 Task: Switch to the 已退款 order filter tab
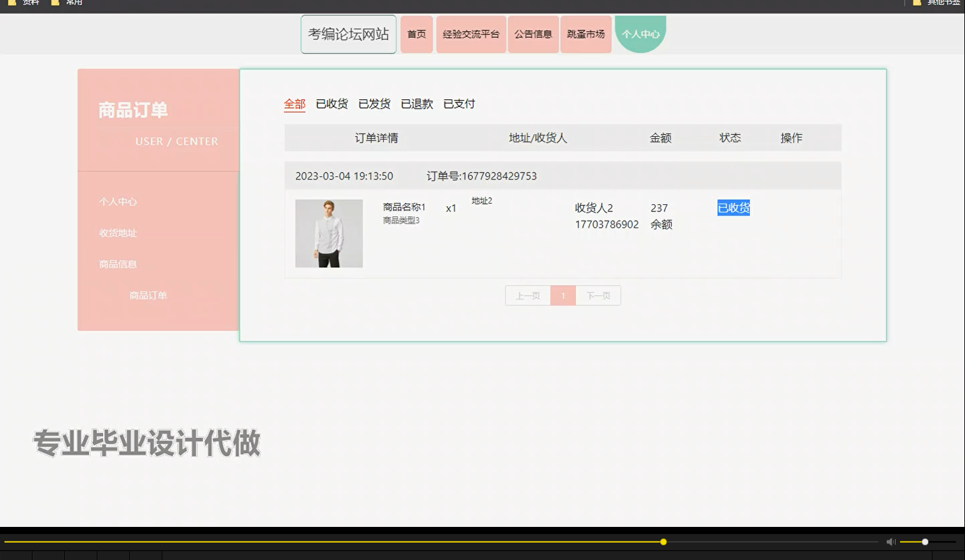click(417, 104)
